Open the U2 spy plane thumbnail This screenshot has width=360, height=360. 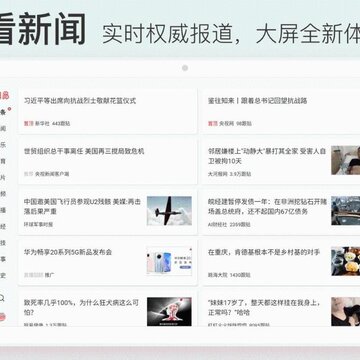point(169,211)
